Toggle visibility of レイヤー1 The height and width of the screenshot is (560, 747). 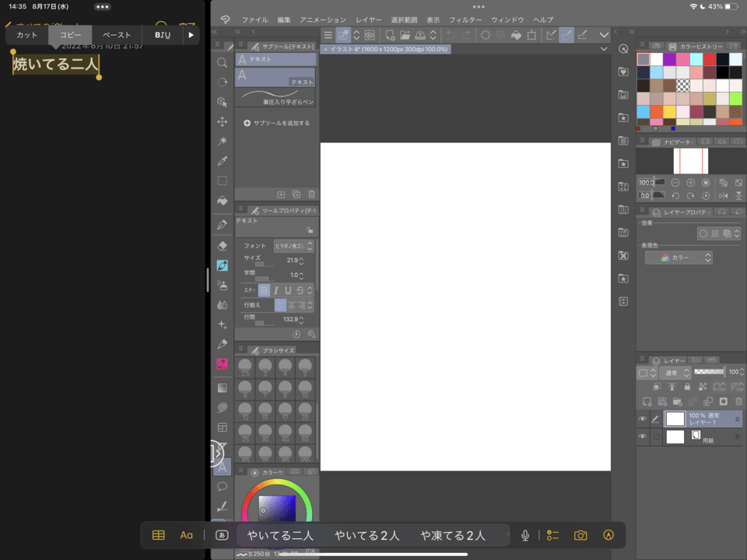(x=643, y=418)
